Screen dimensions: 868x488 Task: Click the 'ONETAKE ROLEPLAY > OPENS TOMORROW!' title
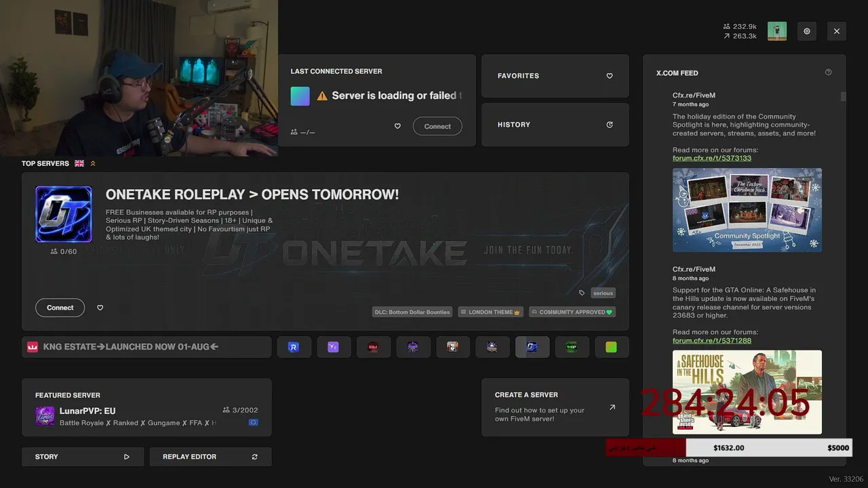click(x=252, y=195)
